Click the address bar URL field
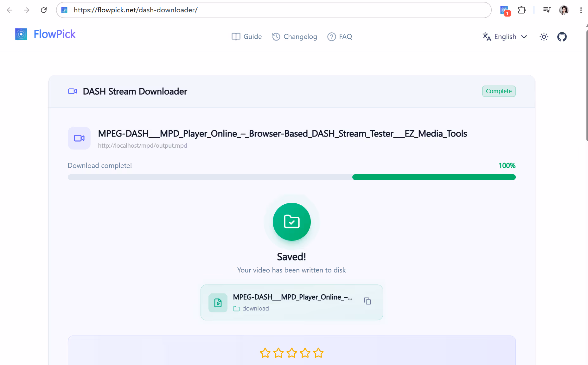The height and width of the screenshot is (365, 588). 274,10
